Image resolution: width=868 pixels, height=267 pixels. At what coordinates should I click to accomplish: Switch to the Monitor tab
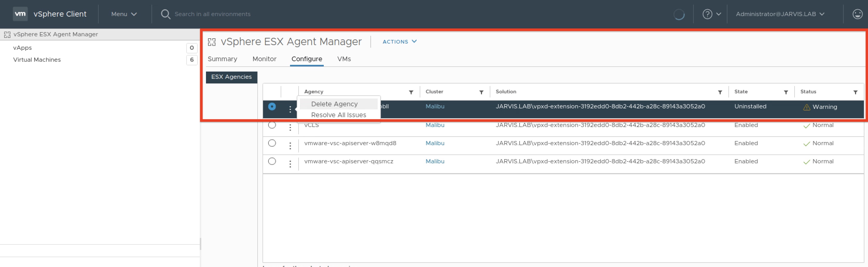265,59
